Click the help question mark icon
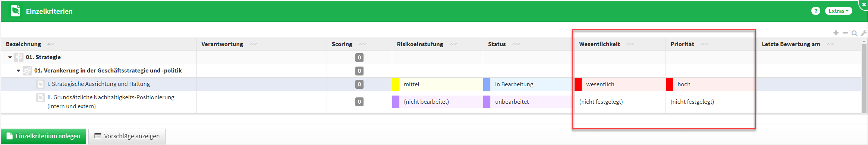868x145 pixels. (815, 11)
